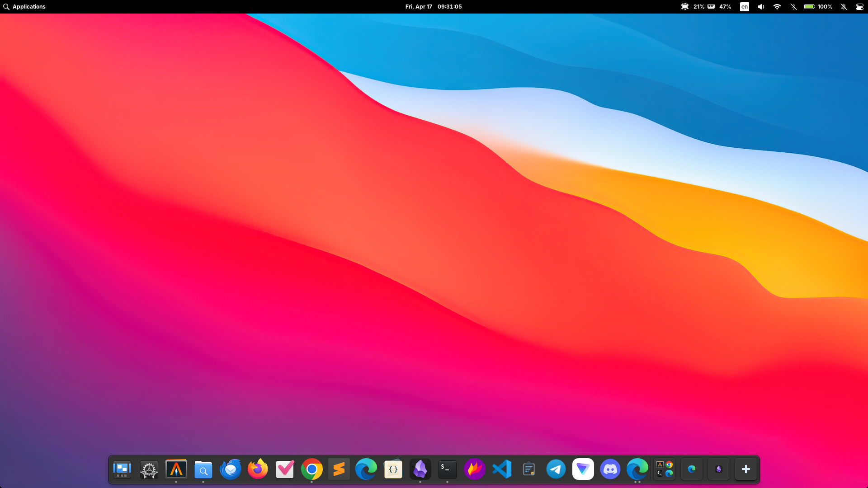Launch Sublime Text from the dock
Image resolution: width=868 pixels, height=488 pixels.
[x=339, y=469]
